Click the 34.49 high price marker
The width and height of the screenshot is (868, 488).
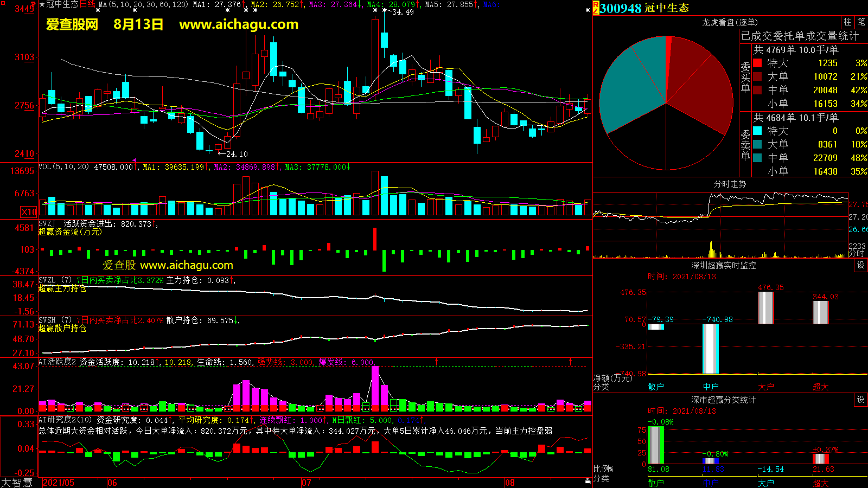coord(403,12)
